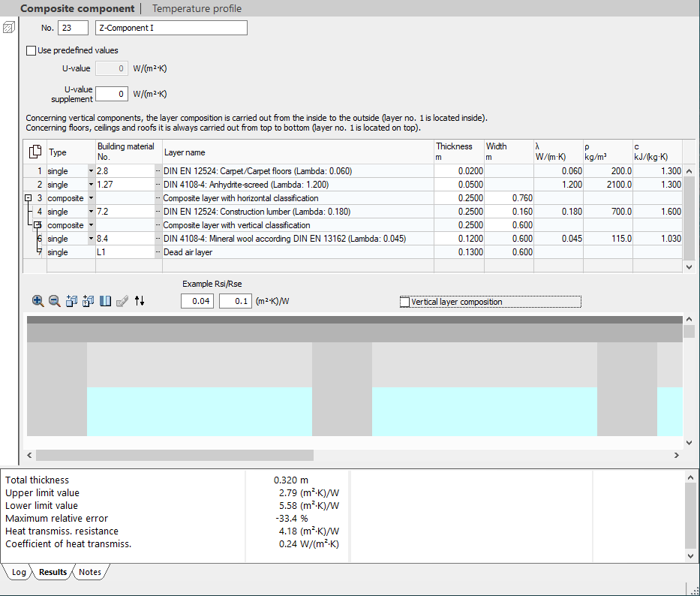700x596 pixels.
Task: Open the Notes tab
Action: (x=90, y=572)
